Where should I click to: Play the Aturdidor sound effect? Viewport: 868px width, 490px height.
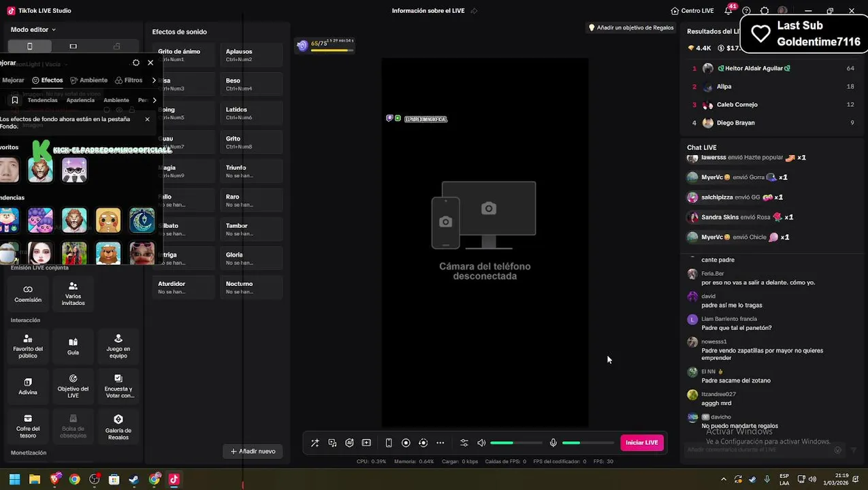click(184, 287)
